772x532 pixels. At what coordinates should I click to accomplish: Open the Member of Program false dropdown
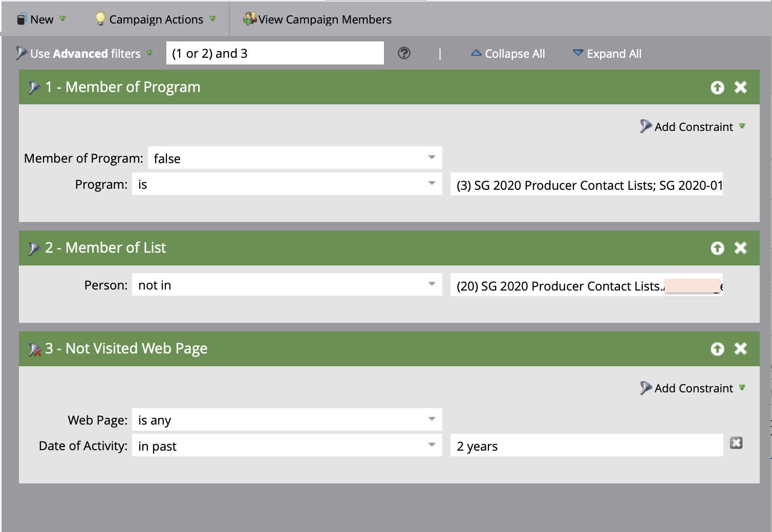pyautogui.click(x=432, y=158)
